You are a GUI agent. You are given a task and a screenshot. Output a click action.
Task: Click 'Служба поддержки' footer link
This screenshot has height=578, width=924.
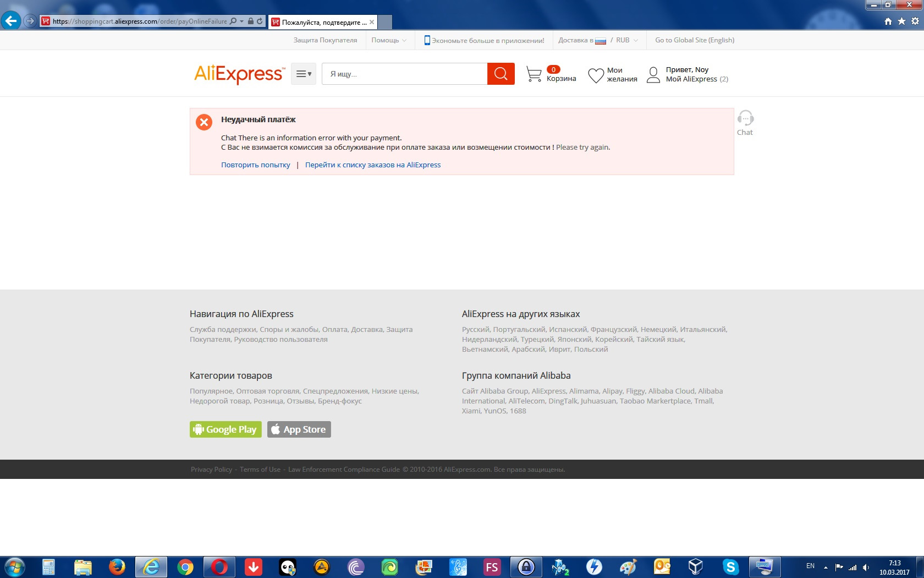[223, 330]
